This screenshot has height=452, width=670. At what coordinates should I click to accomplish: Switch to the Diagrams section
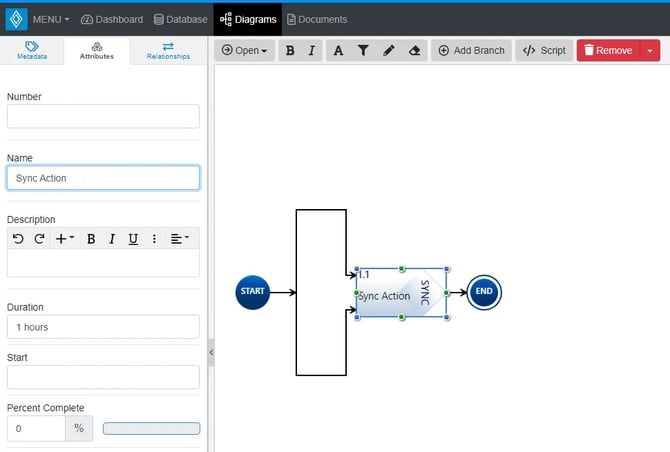[x=248, y=20]
